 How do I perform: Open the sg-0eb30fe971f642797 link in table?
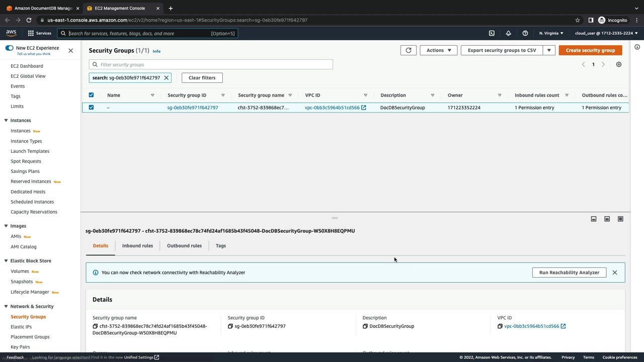click(x=193, y=108)
